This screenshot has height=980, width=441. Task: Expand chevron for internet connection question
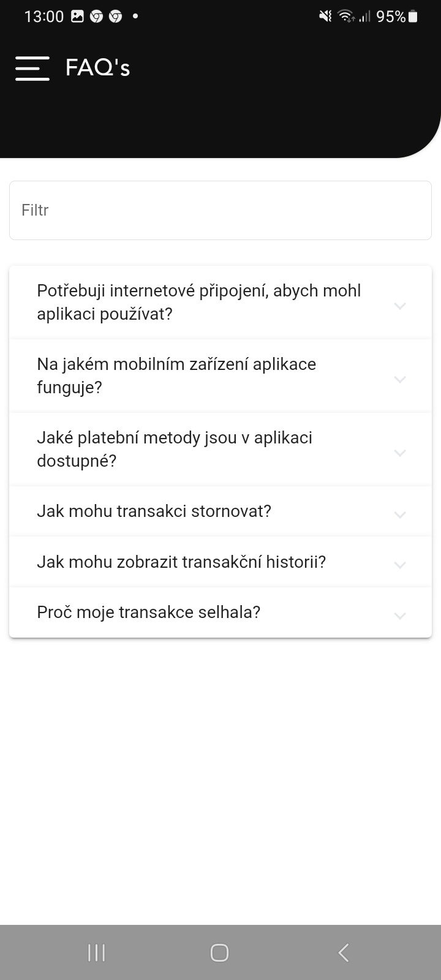pyautogui.click(x=400, y=306)
